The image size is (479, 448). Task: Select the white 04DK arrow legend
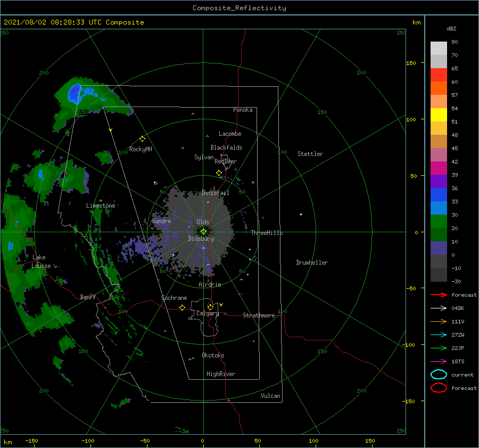click(x=439, y=308)
